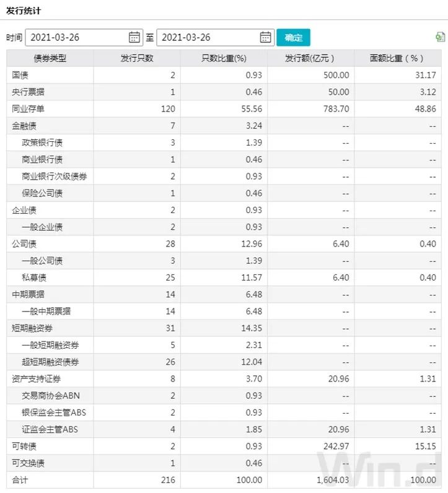Focus the end date input after 至
448x493 pixels.
click(215, 37)
